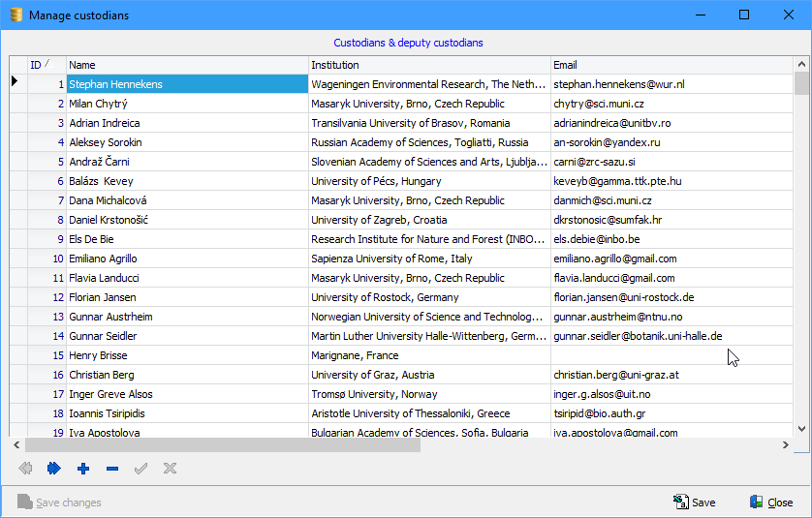Click the Milan Chytrý row name
This screenshot has height=518, width=812.
pos(186,104)
